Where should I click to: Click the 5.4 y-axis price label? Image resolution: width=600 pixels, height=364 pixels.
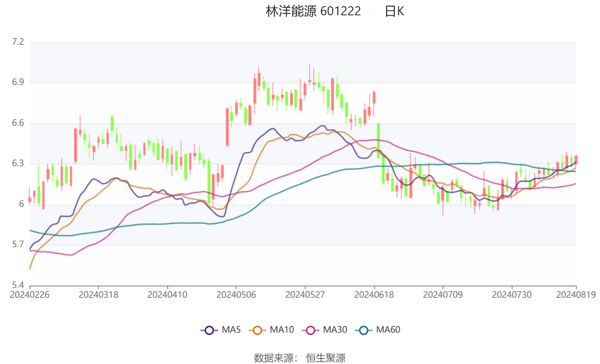point(18,285)
